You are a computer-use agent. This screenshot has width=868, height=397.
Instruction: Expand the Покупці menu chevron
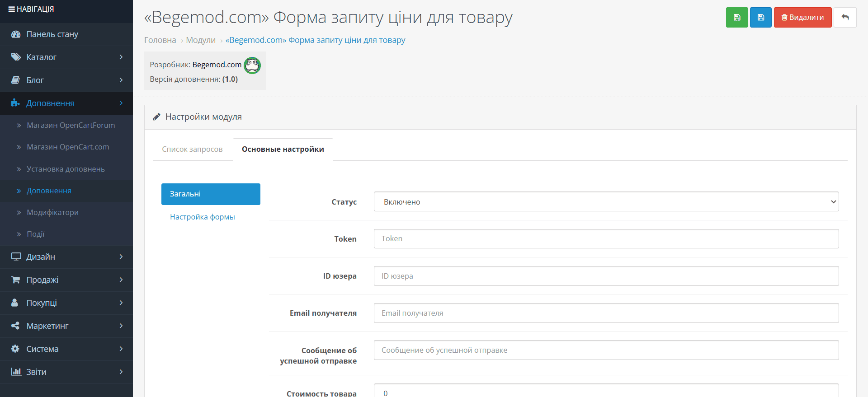coord(121,303)
